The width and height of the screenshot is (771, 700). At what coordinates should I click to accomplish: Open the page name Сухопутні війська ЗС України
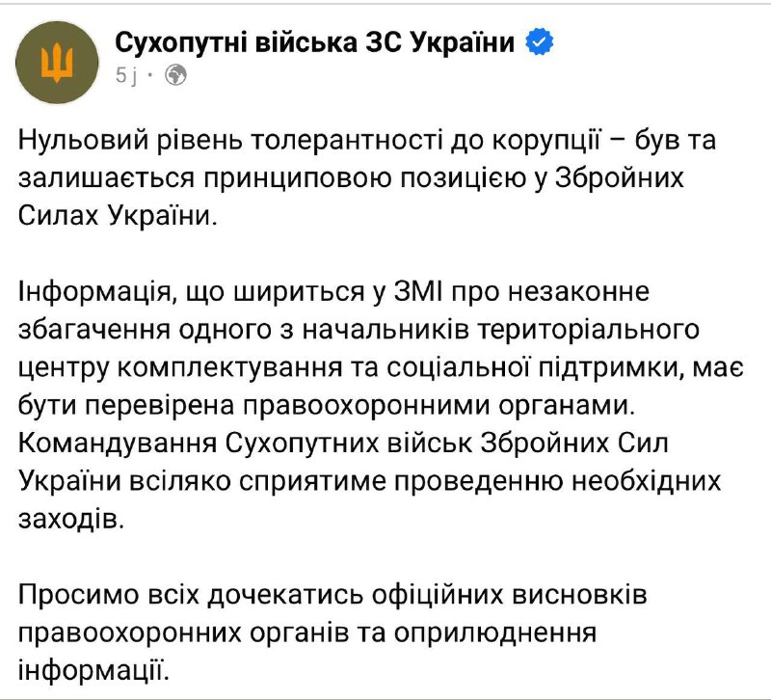[315, 42]
